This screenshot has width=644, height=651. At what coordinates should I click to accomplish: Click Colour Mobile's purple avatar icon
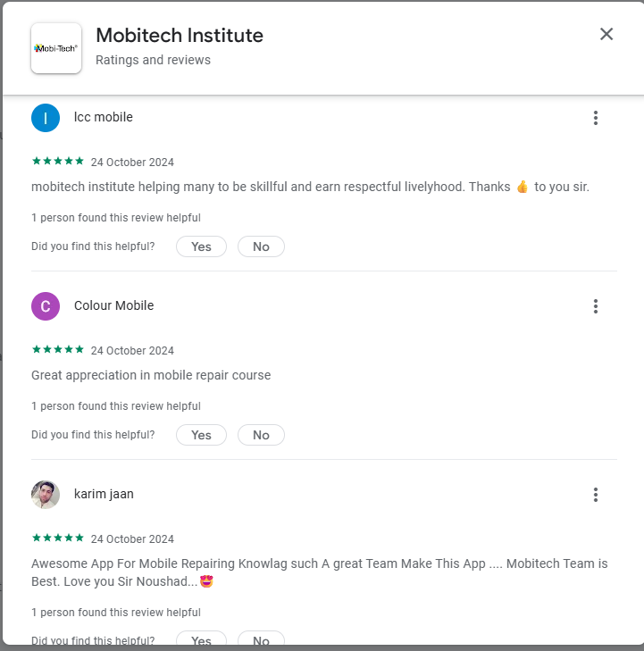coord(46,306)
